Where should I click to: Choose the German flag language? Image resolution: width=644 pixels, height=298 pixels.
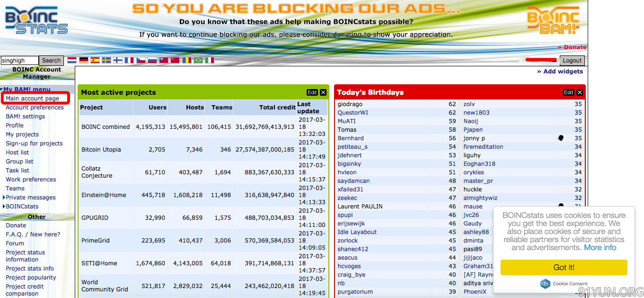pos(84,60)
